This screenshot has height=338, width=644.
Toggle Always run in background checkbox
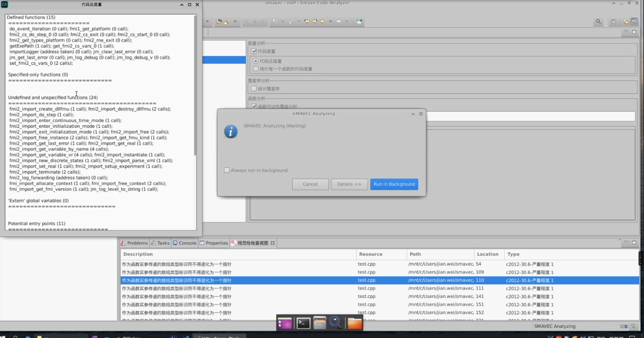(227, 170)
